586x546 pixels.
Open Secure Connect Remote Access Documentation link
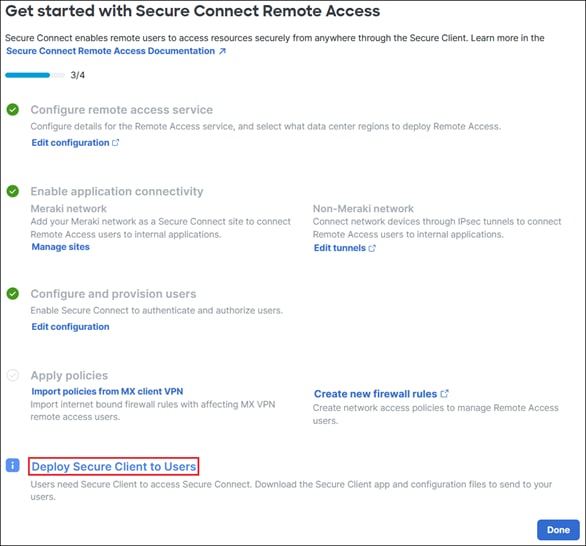111,51
